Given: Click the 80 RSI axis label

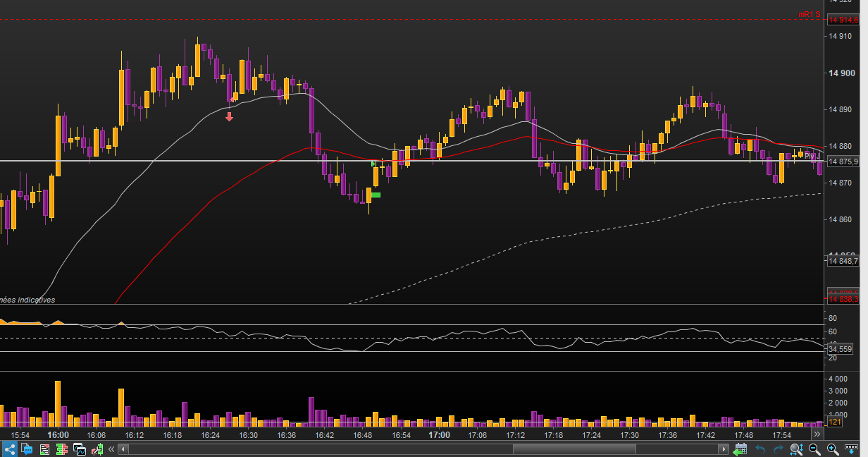Looking at the screenshot, I should [x=832, y=319].
